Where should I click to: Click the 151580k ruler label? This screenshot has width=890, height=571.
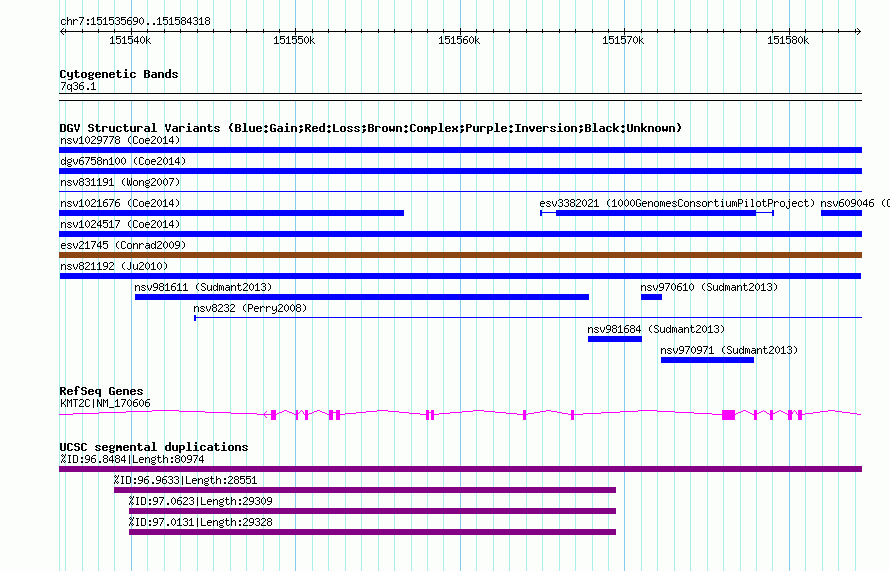coord(788,40)
